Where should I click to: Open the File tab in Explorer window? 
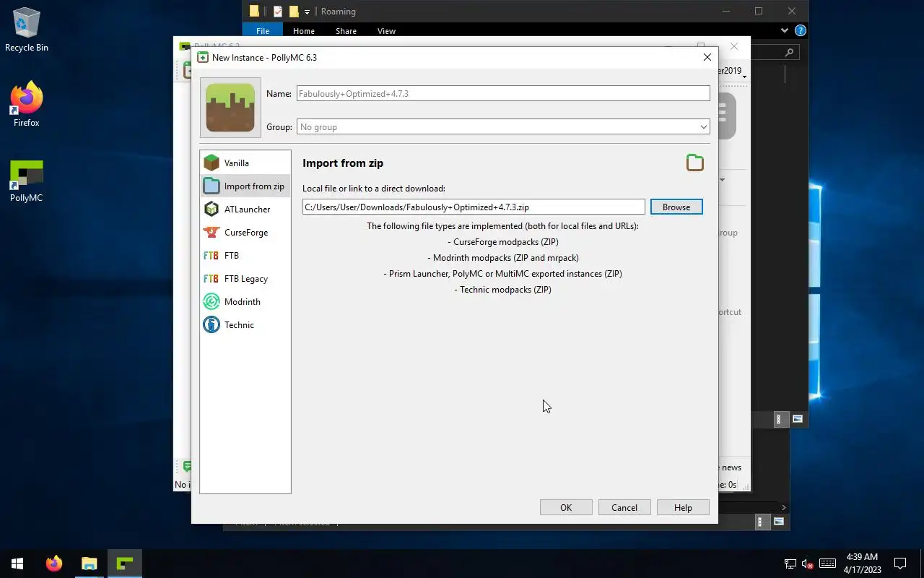coord(263,31)
